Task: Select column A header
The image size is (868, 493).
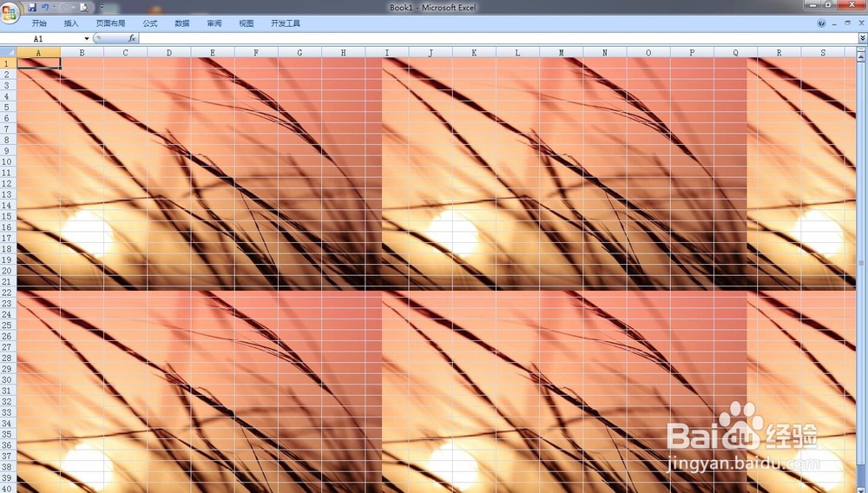Action: click(38, 53)
